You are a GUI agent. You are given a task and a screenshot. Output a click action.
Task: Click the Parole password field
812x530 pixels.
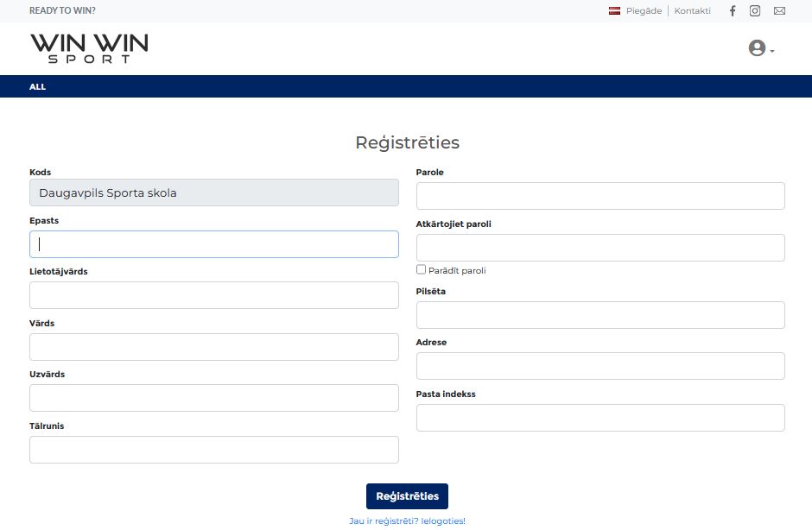[x=600, y=196]
